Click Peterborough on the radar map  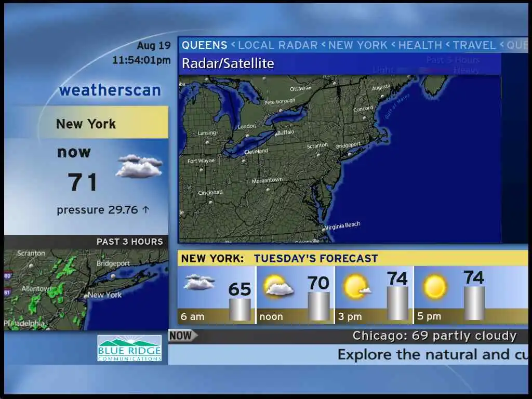click(x=280, y=101)
